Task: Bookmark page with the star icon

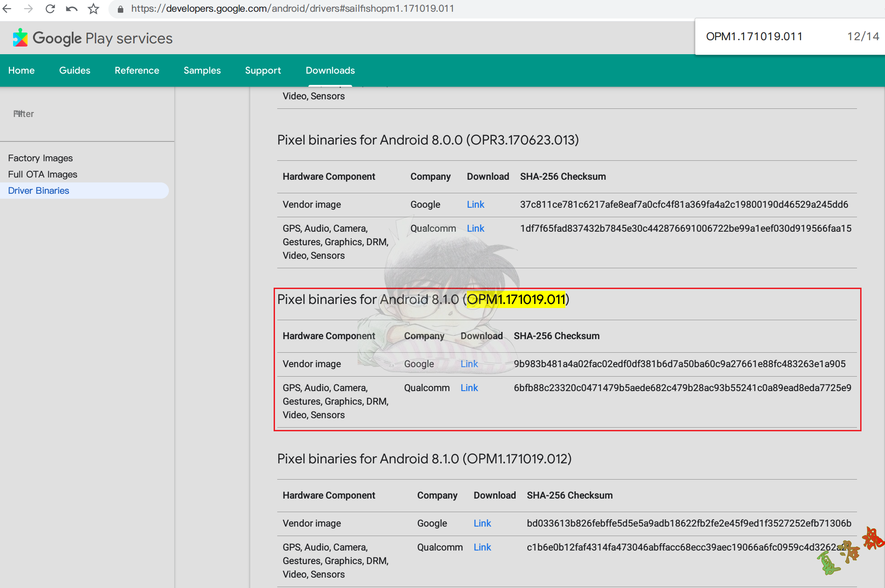Action: click(x=93, y=9)
